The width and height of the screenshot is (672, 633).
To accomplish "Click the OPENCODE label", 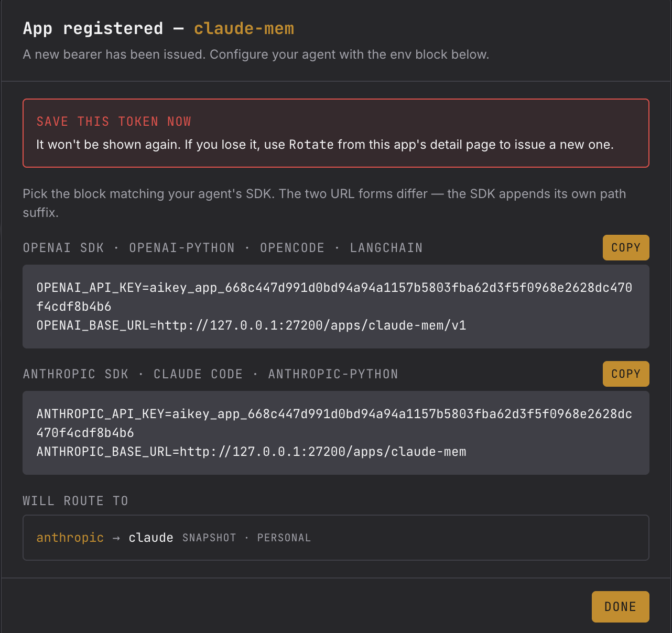I will [292, 248].
